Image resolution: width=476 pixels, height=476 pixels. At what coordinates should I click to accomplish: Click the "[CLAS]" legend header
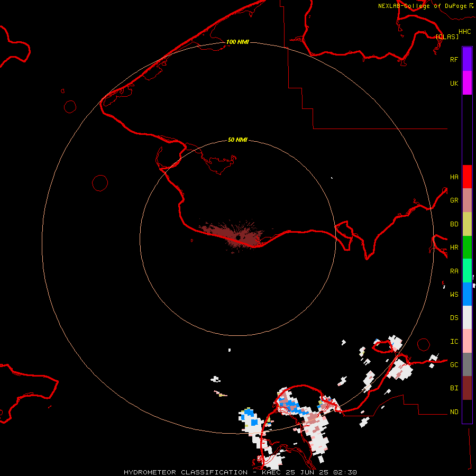447,36
